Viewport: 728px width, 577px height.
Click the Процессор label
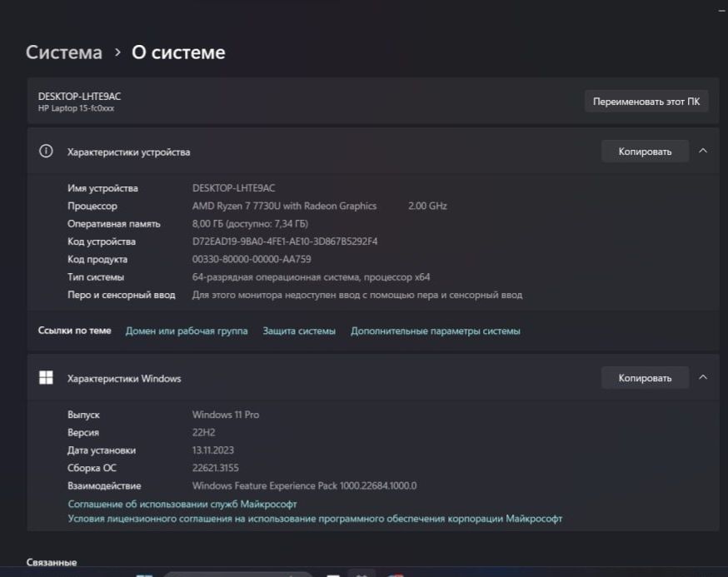coord(92,206)
